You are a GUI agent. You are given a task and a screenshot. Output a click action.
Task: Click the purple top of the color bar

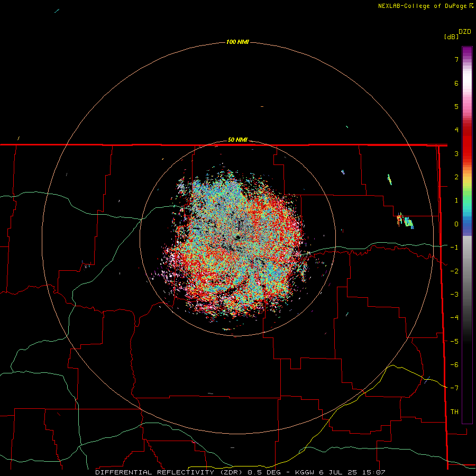click(x=467, y=52)
